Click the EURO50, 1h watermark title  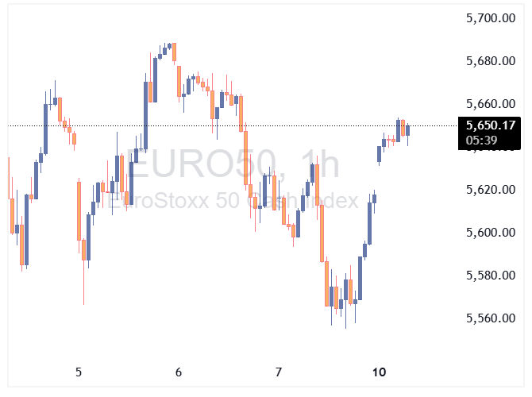coord(233,165)
